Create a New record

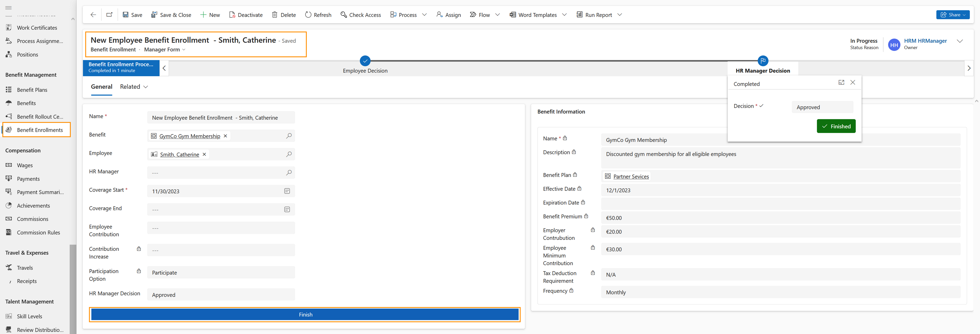[x=210, y=15]
